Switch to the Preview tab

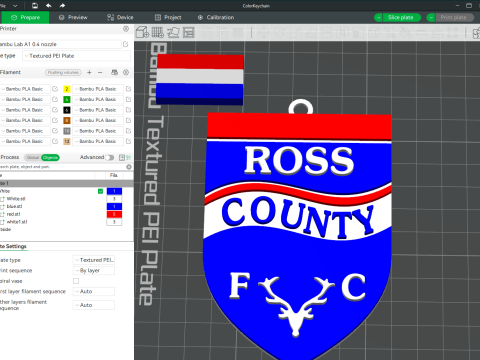[73, 17]
